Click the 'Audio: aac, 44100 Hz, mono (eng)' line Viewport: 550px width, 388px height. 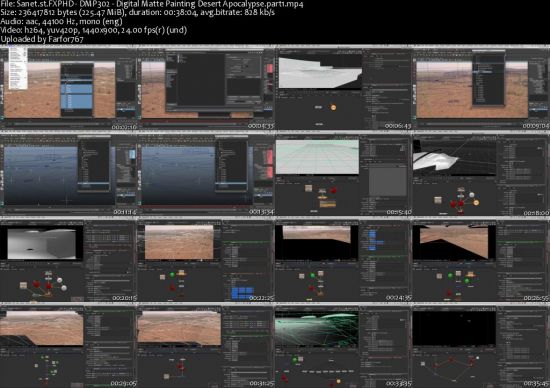(x=61, y=21)
